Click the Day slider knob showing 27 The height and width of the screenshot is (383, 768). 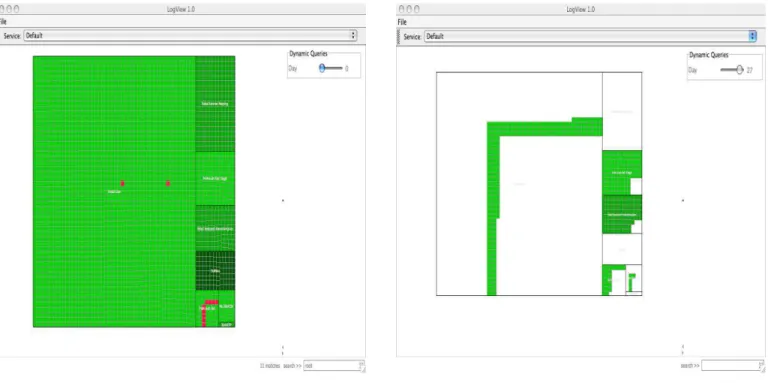pyautogui.click(x=740, y=70)
